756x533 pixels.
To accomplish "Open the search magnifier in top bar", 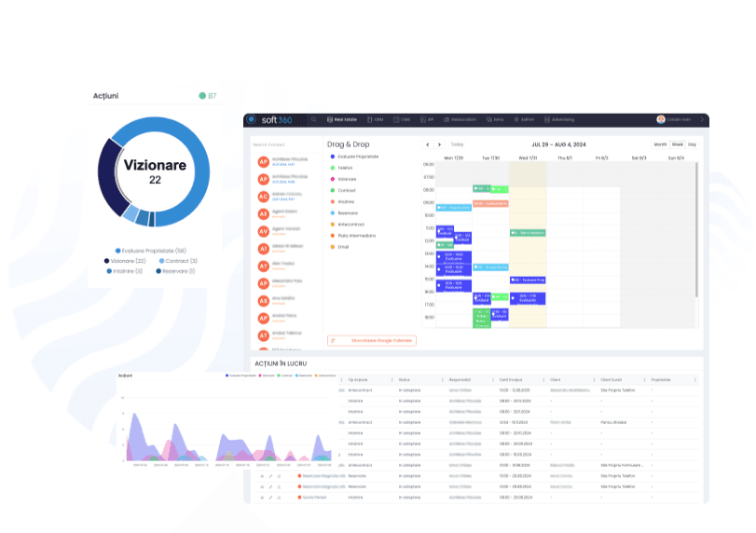I will 314,119.
